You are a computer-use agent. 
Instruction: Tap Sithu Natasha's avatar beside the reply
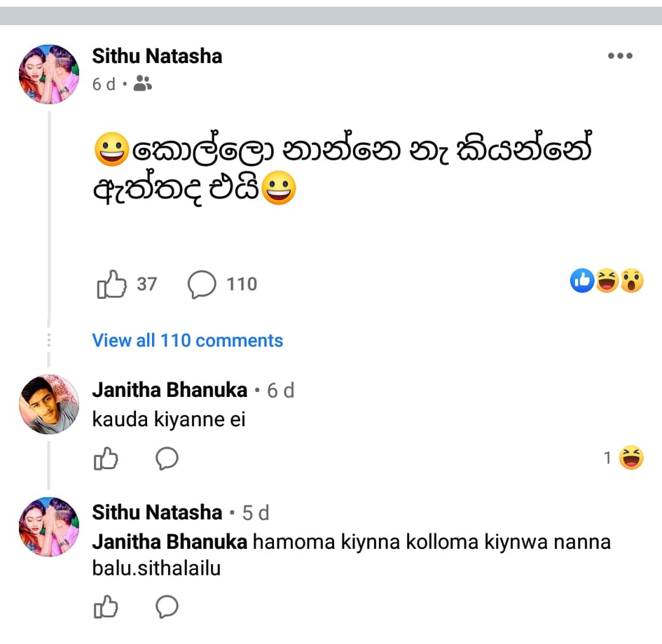pos(49,527)
